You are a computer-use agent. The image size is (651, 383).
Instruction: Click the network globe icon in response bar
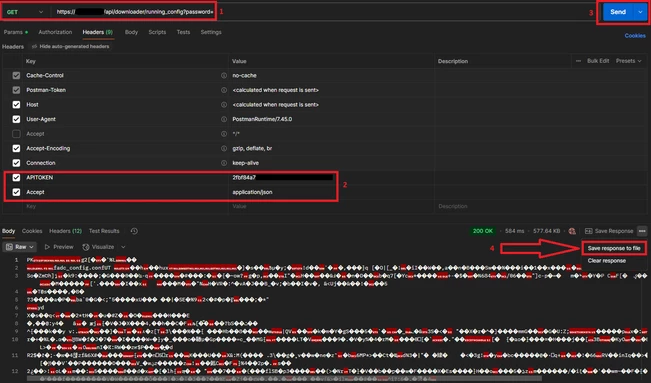[572, 231]
